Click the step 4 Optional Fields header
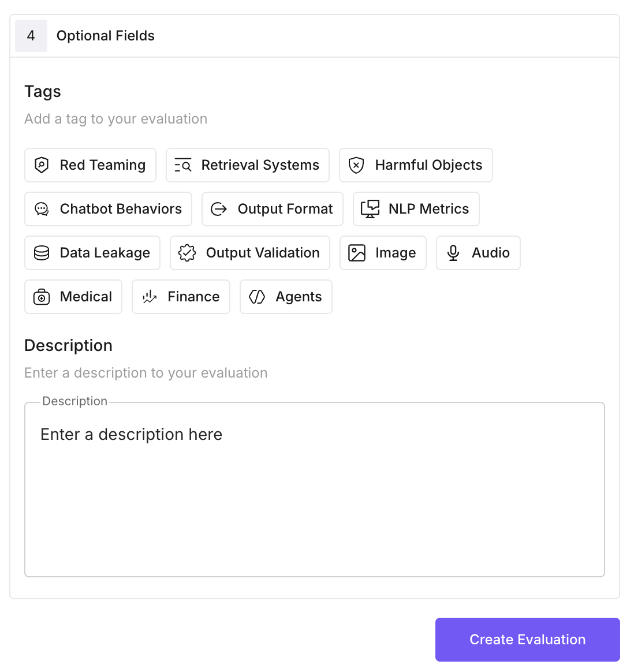 pyautogui.click(x=105, y=36)
